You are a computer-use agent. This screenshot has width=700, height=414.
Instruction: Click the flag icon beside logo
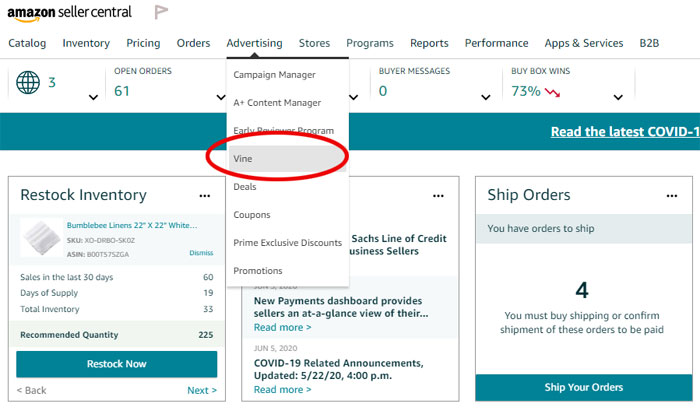[x=161, y=12]
